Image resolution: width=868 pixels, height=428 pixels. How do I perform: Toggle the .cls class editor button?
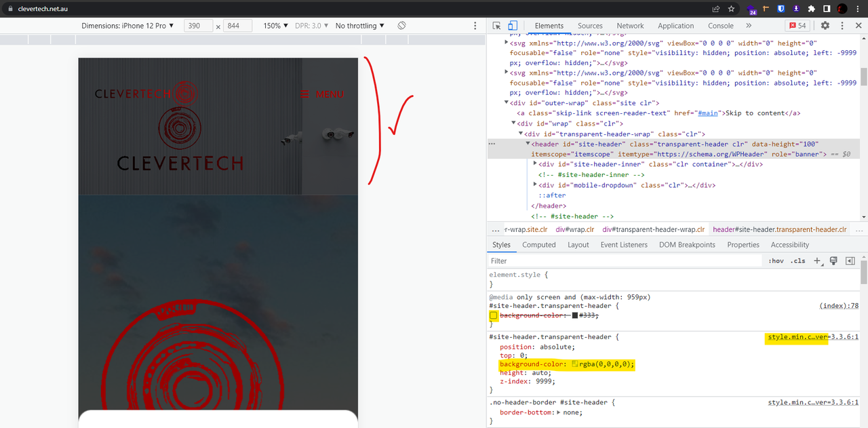coord(798,260)
